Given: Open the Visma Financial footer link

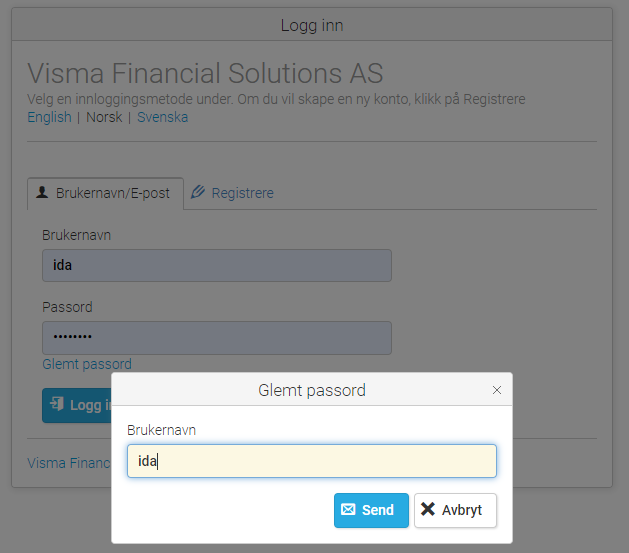Looking at the screenshot, I should (69, 463).
